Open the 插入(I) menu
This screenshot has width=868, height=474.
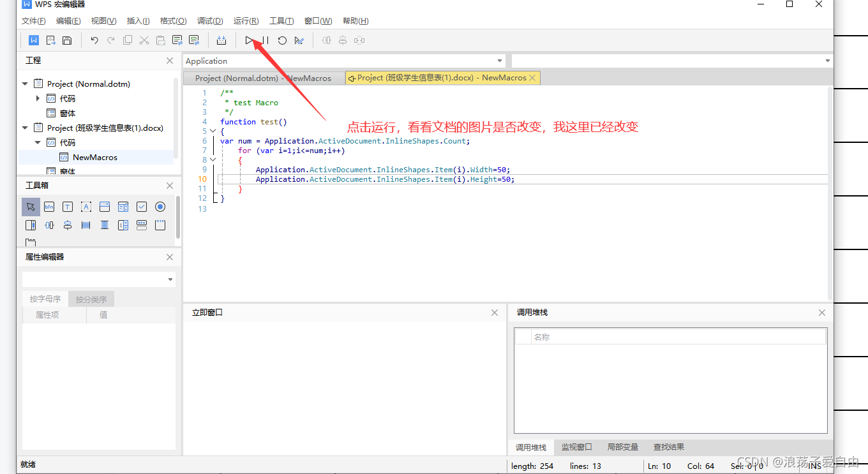point(138,21)
